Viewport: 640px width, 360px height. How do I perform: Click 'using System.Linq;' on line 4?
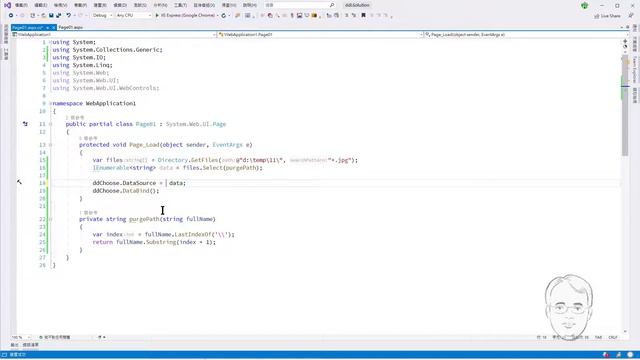[82, 65]
